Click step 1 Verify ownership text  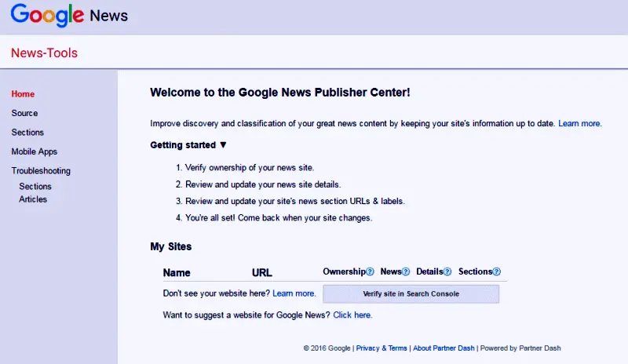tap(250, 167)
